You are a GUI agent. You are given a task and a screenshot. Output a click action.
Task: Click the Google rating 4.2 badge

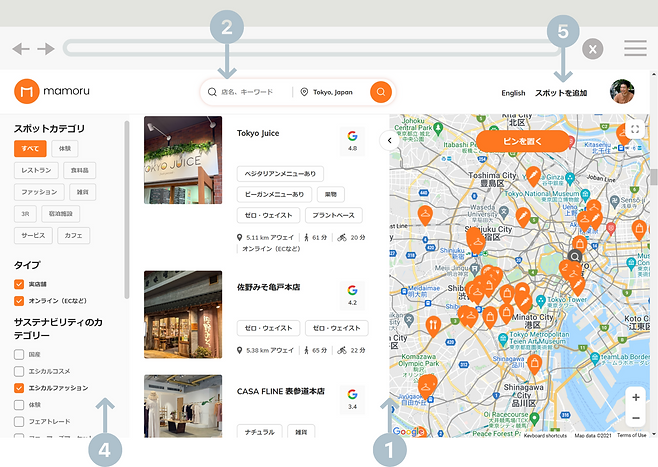(352, 295)
